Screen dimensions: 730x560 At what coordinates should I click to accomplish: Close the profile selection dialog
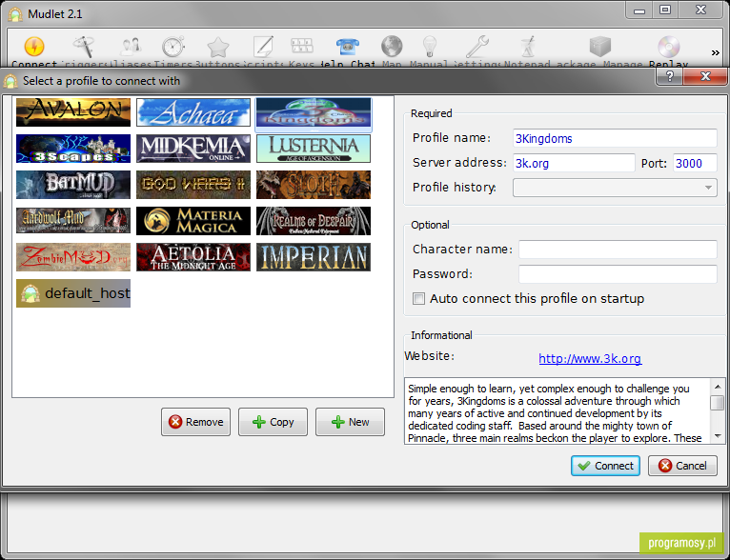pos(705,76)
